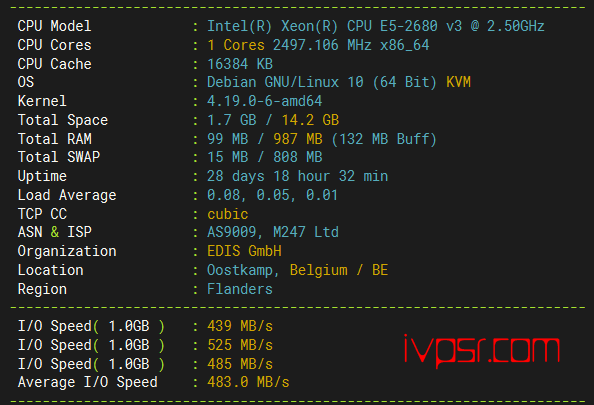Select the cubic TCP CC value
Image resolution: width=594 pixels, height=405 pixels.
[228, 214]
